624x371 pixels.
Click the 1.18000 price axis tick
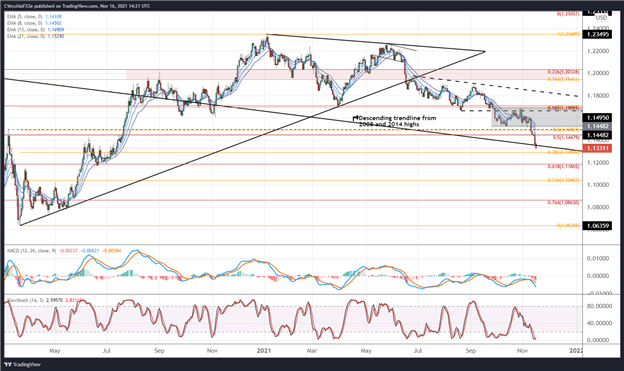click(x=598, y=96)
